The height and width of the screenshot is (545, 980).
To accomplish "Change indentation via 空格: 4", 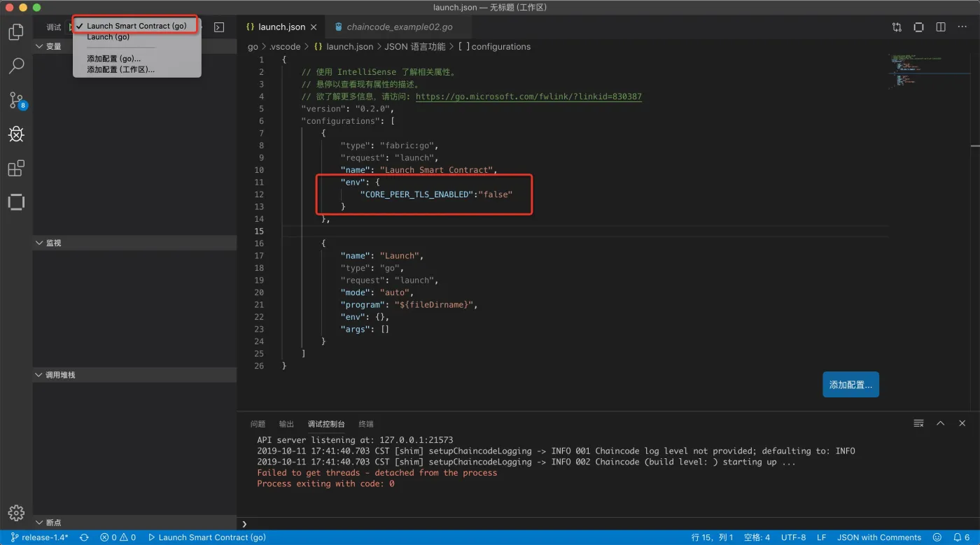I will coord(757,537).
